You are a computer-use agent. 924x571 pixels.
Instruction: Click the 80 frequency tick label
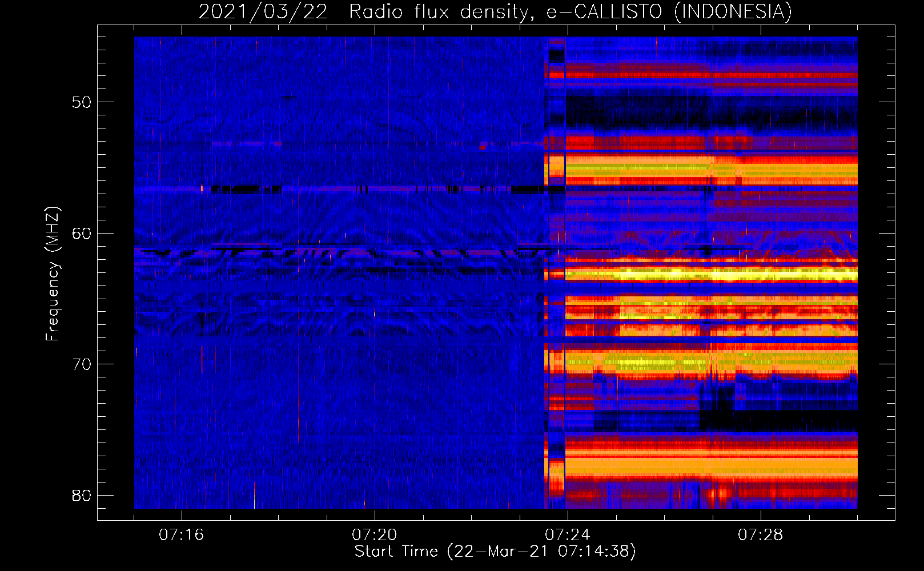[x=82, y=495]
